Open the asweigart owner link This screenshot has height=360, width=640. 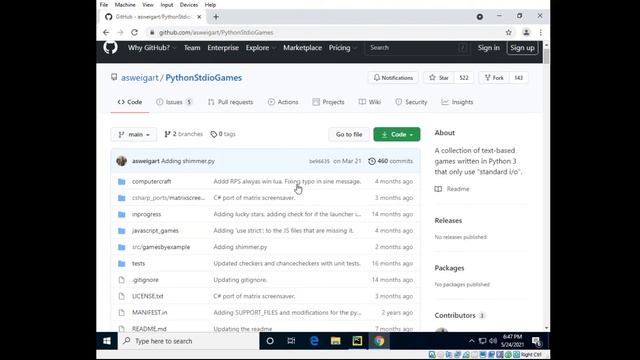pos(140,78)
